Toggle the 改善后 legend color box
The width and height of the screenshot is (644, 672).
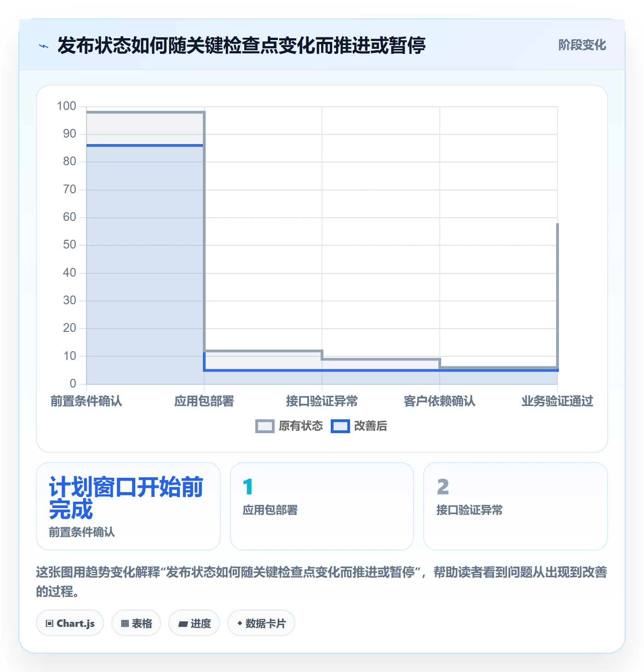[340, 426]
